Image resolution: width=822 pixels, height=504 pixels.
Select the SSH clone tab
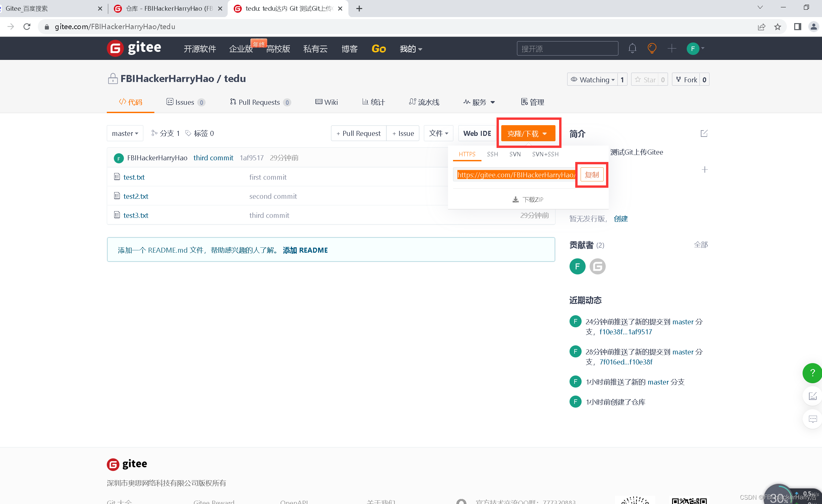492,154
